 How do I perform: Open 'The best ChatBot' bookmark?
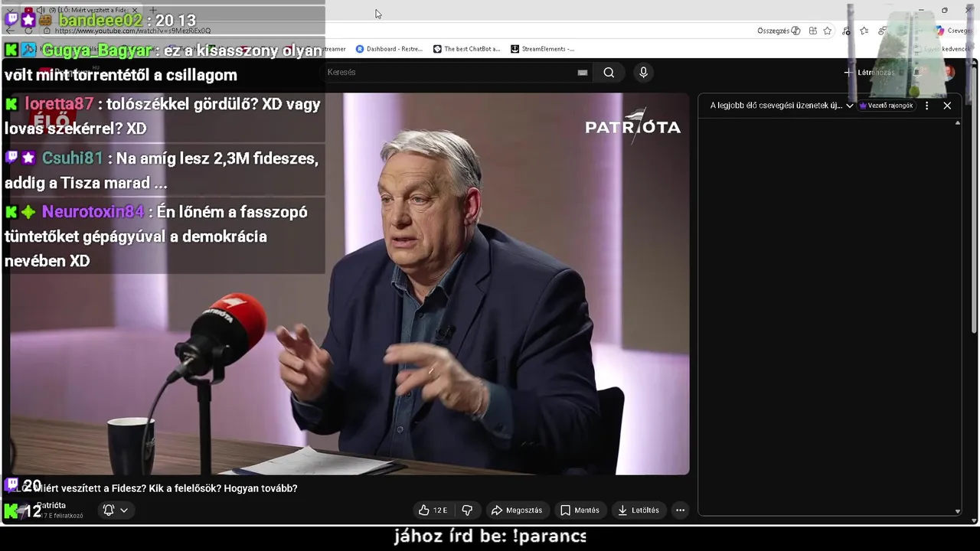point(466,49)
